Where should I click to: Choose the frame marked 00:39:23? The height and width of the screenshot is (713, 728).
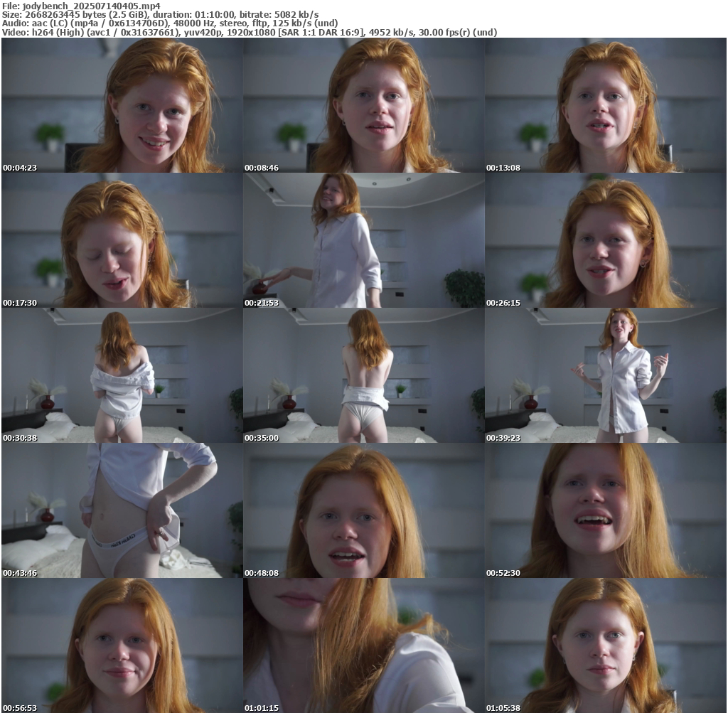pyautogui.click(x=605, y=375)
